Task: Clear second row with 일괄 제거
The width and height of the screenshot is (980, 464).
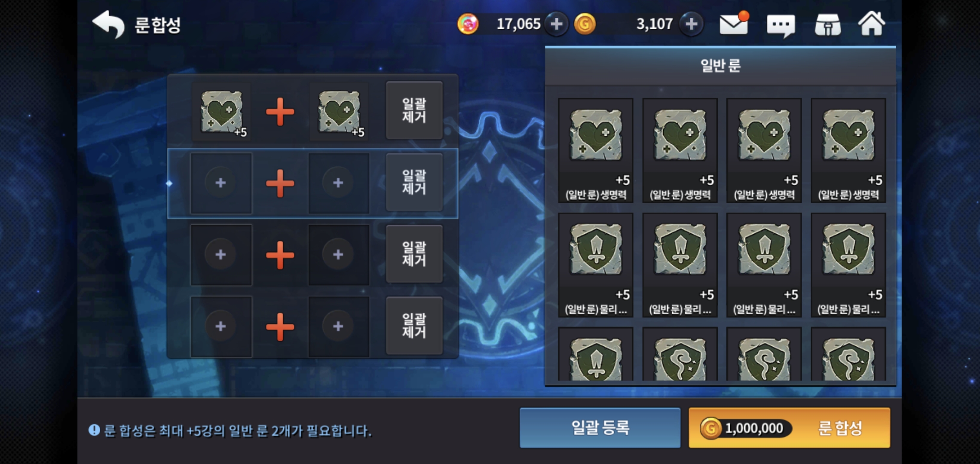Action: tap(414, 183)
